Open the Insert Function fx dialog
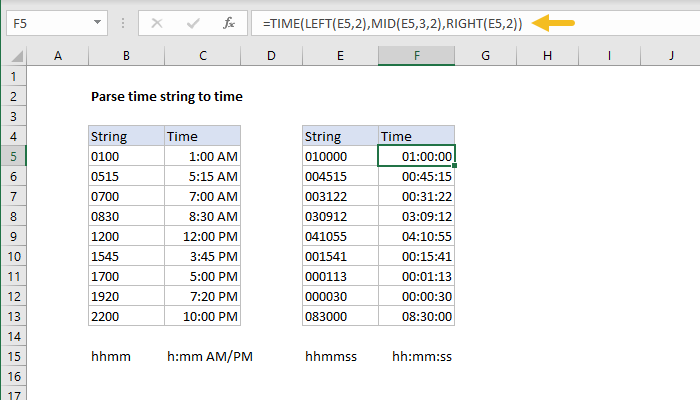 228,22
